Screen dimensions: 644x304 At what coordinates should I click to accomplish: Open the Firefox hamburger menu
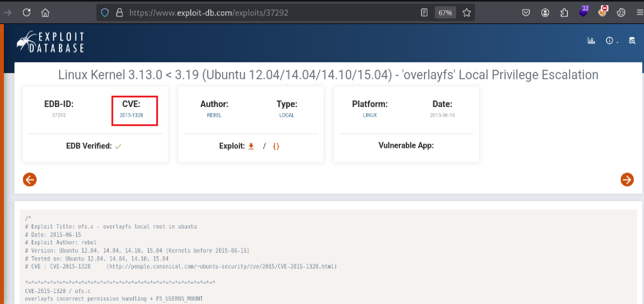point(639,13)
